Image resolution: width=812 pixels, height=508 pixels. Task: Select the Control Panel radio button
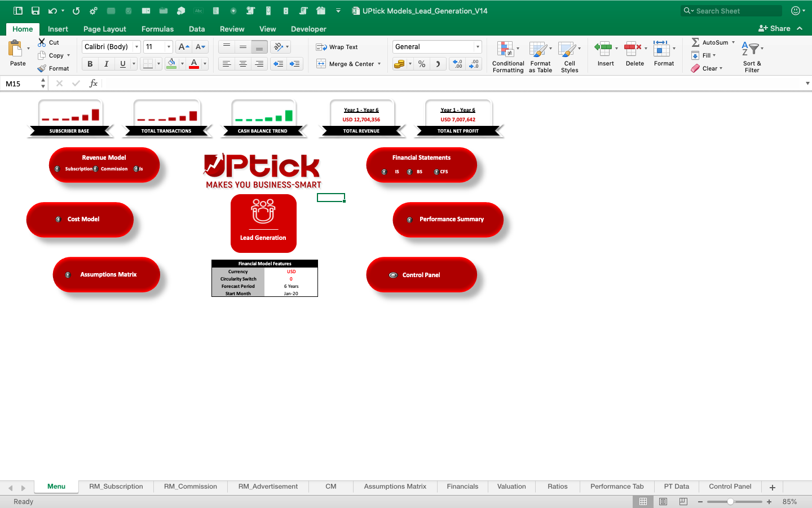tap(393, 275)
